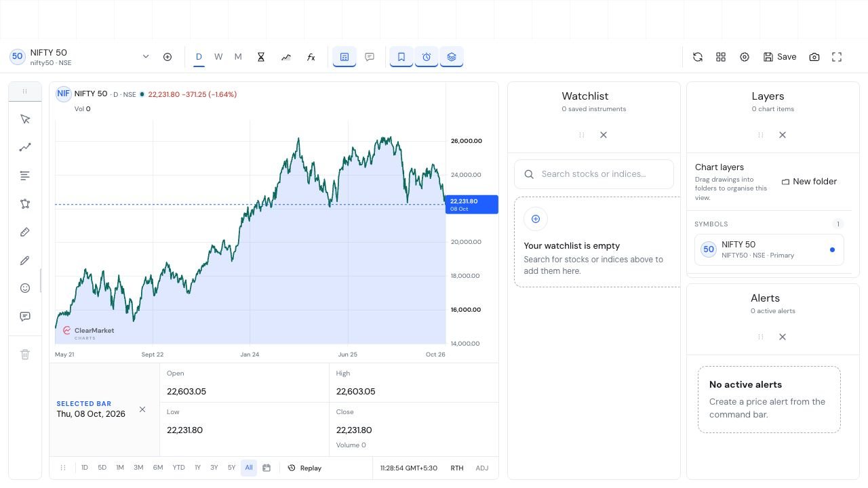Take a chart snapshot with camera icon

pos(814,57)
